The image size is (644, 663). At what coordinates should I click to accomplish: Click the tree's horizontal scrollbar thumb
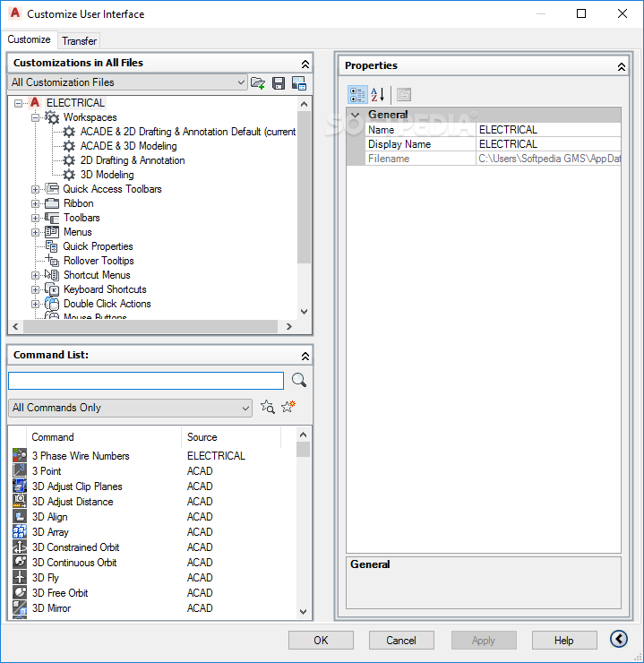[x=150, y=326]
